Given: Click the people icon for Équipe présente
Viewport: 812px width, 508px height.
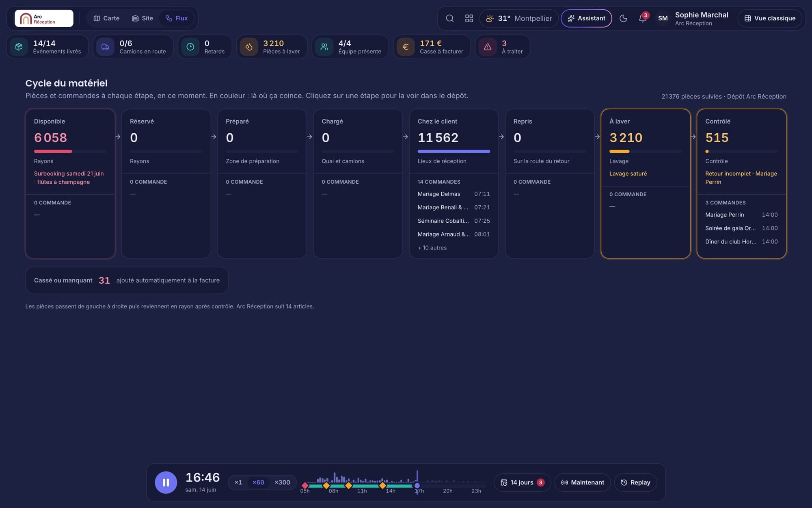Looking at the screenshot, I should (324, 47).
